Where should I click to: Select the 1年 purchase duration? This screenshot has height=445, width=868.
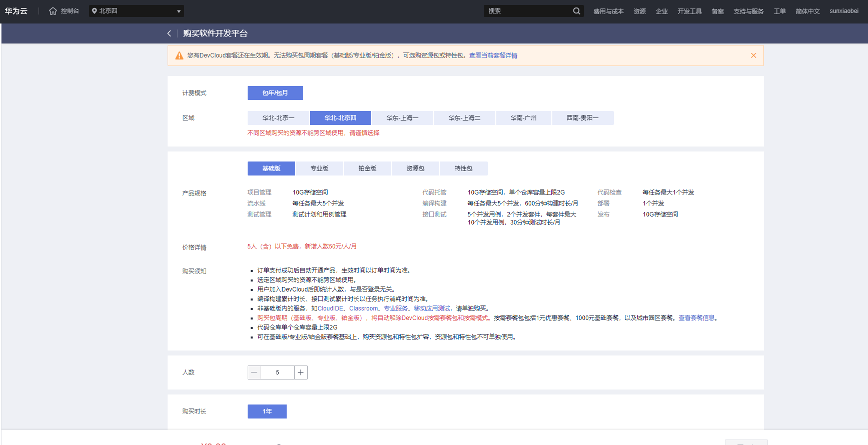coord(267,411)
